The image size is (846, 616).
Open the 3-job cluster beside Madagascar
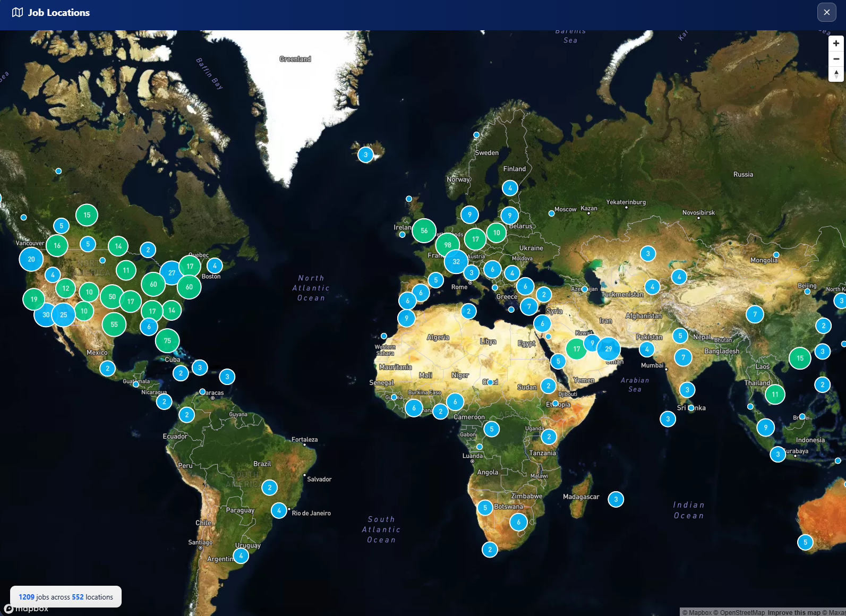(616, 499)
